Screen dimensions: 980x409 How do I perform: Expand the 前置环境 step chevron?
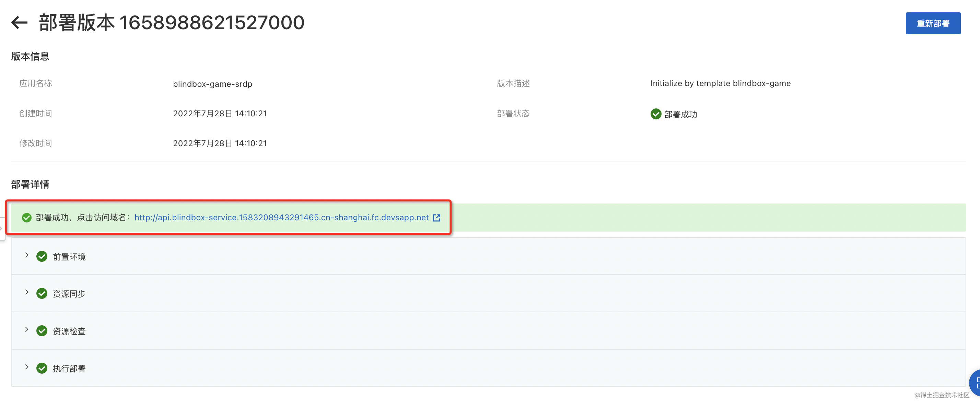27,255
